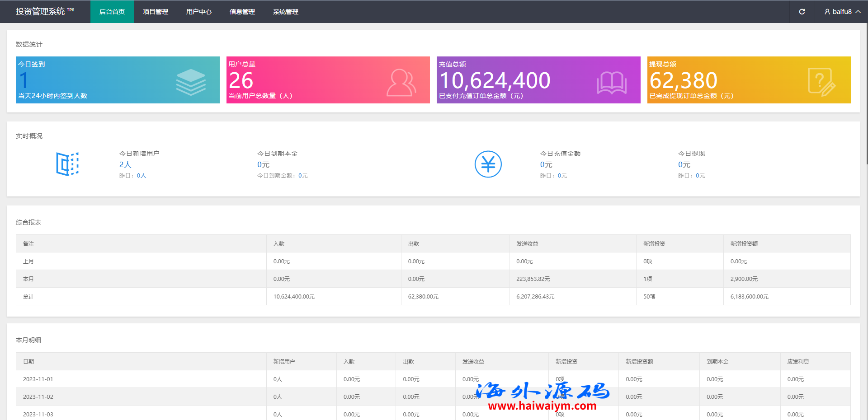Open the 系统管理 menu

(286, 12)
